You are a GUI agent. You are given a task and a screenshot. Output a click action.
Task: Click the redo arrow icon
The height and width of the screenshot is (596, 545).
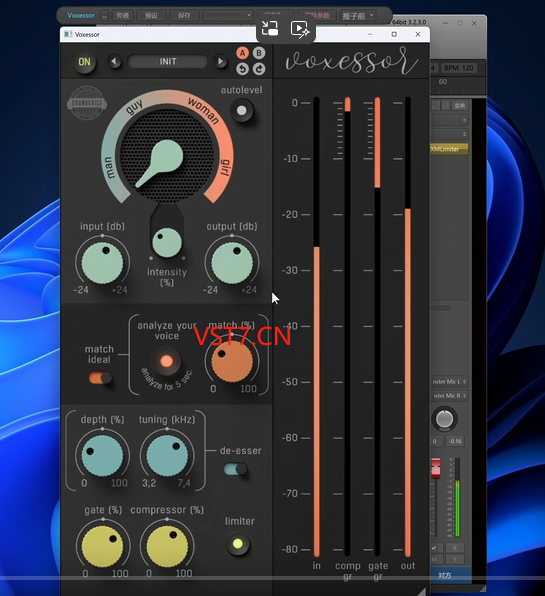[259, 69]
